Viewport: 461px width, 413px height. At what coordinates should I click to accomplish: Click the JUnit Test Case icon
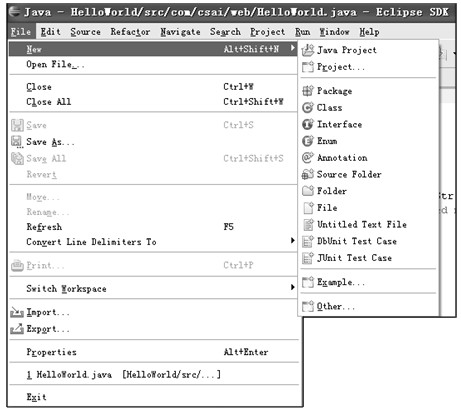coord(308,258)
